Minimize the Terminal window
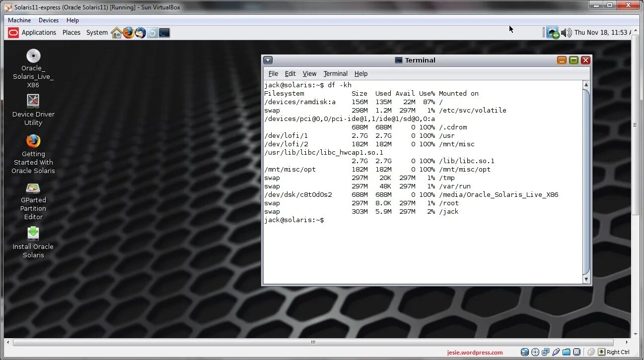Screen dimensions: 644x360 pyautogui.click(x=562, y=60)
